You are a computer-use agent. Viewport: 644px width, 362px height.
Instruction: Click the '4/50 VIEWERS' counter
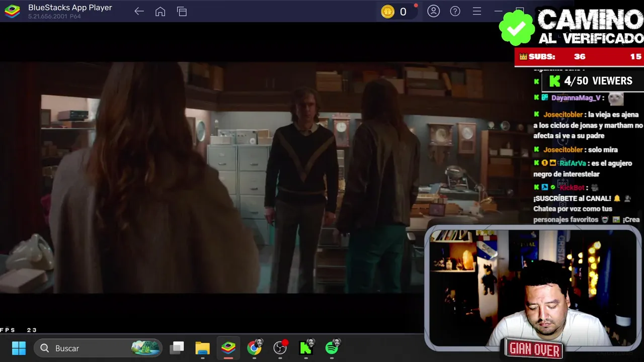592,81
